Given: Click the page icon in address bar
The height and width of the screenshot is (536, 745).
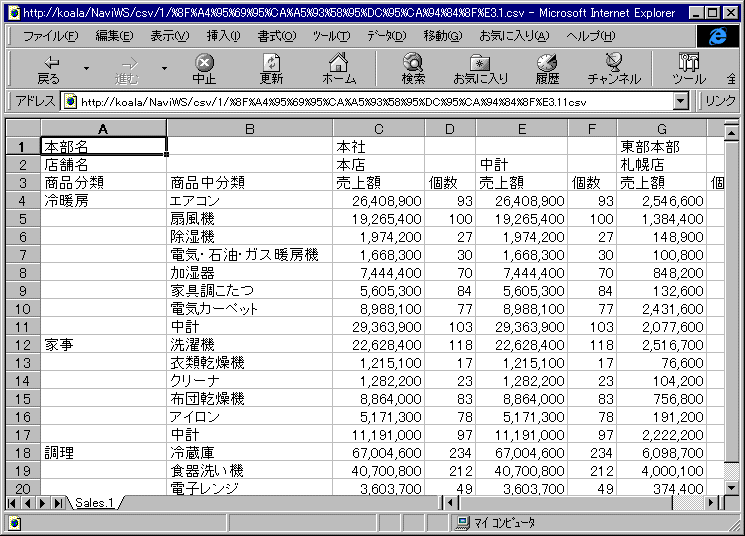Looking at the screenshot, I should point(71,101).
